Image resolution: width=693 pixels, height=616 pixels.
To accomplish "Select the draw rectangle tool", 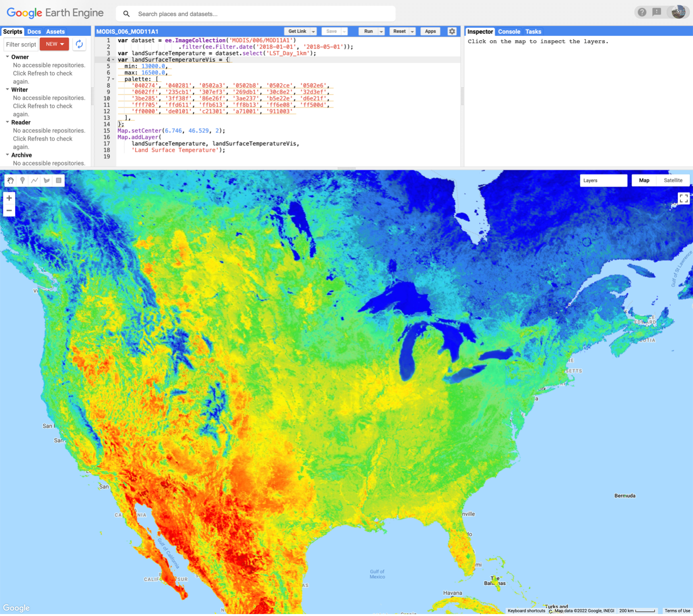I will tap(59, 180).
